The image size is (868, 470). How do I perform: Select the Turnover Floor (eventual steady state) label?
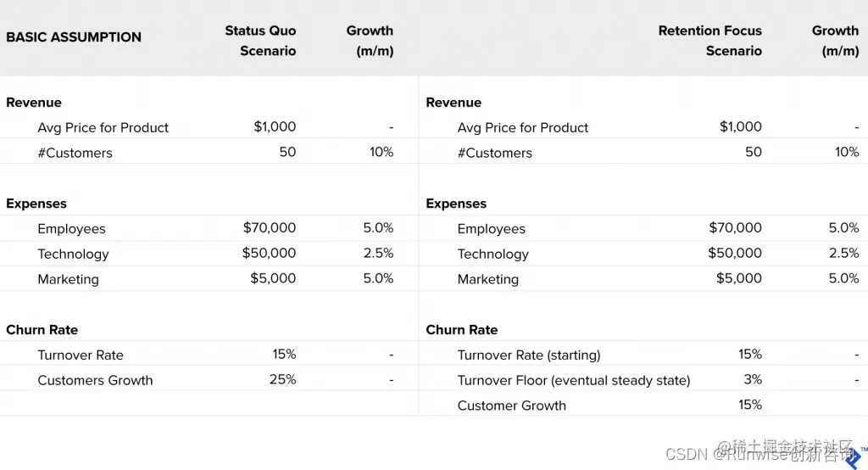tap(573, 381)
